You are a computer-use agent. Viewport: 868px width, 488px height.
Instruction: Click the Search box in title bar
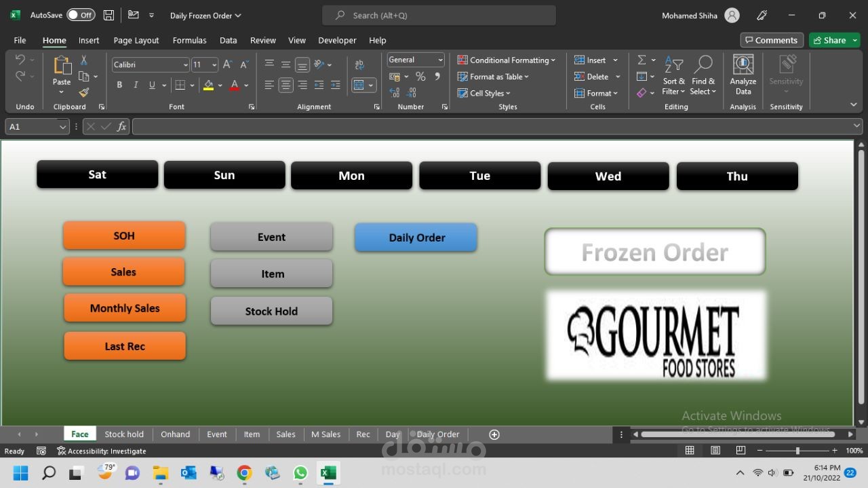pos(439,15)
